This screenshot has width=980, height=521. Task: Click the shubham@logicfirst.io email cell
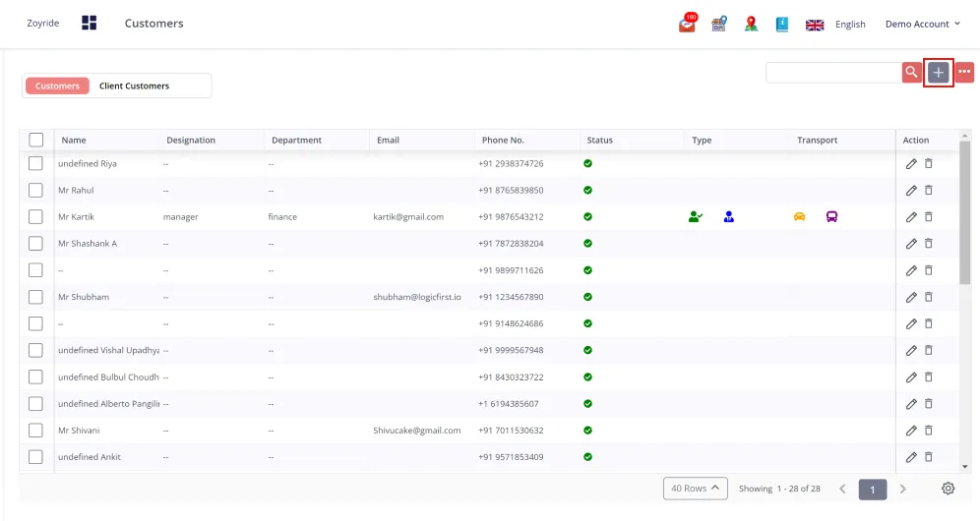click(x=417, y=297)
